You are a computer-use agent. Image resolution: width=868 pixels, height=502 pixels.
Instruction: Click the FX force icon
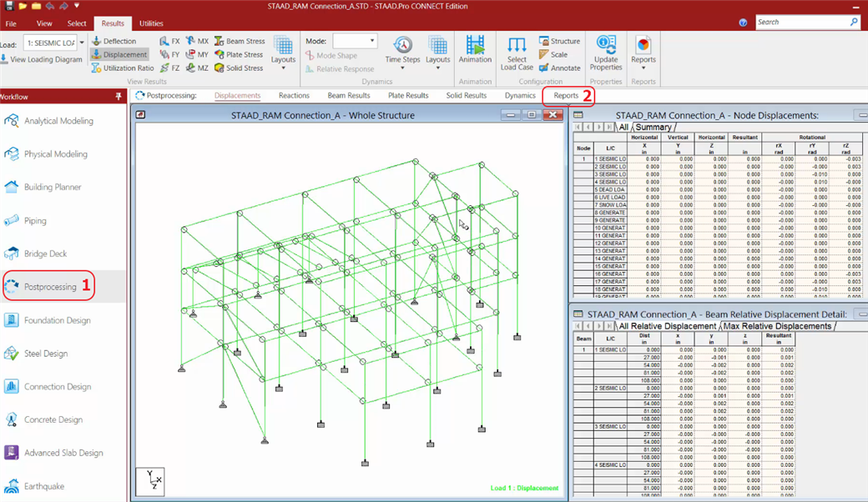point(169,41)
